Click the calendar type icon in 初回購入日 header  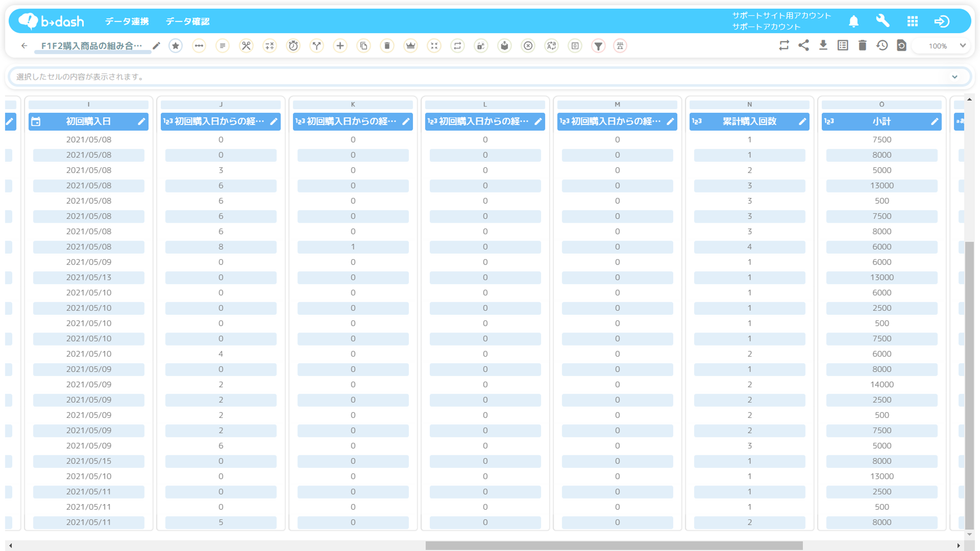(x=36, y=121)
